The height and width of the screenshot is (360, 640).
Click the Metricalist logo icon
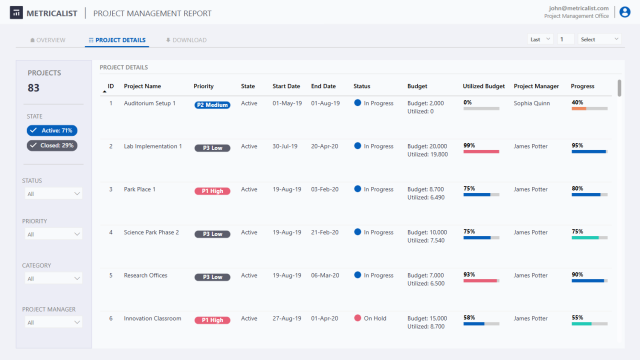click(x=16, y=13)
